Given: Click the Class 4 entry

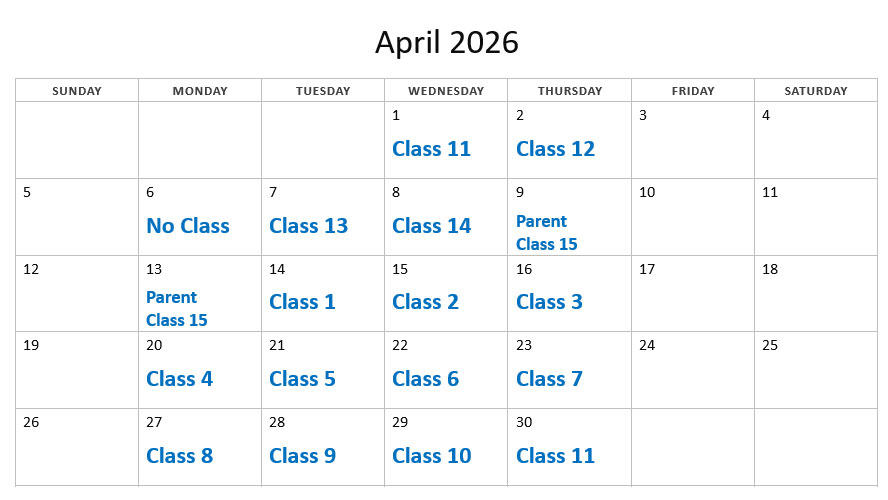Looking at the screenshot, I should [179, 379].
